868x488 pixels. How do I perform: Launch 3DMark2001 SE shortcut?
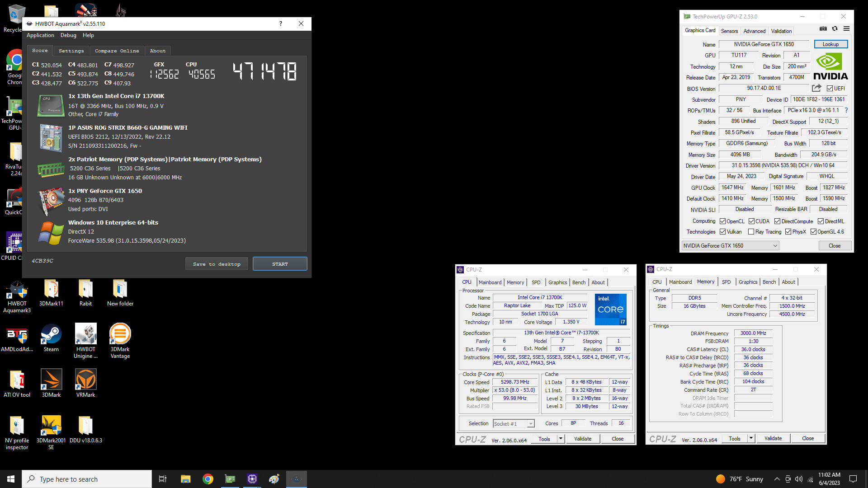51,432
